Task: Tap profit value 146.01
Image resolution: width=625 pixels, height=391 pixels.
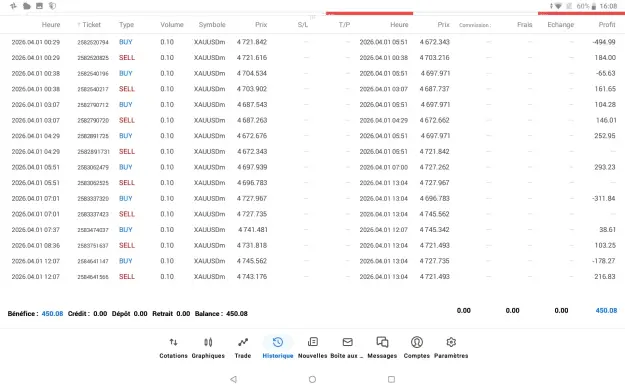Action: [606, 120]
